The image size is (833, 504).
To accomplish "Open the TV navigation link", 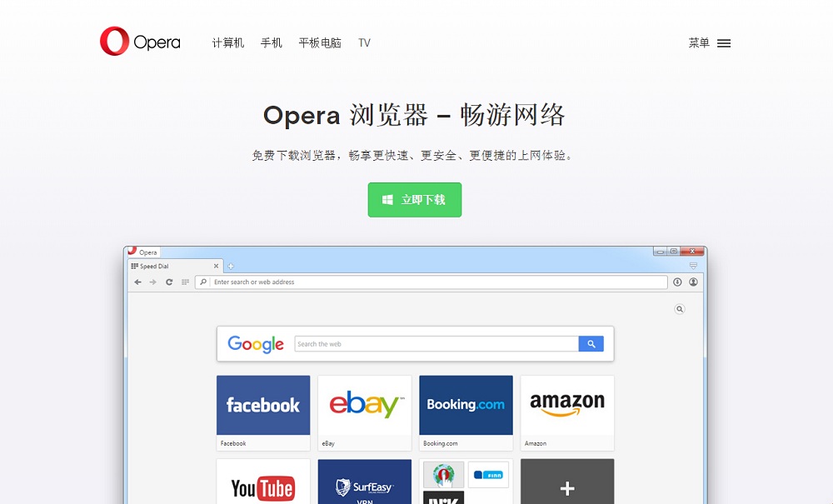I will (365, 43).
